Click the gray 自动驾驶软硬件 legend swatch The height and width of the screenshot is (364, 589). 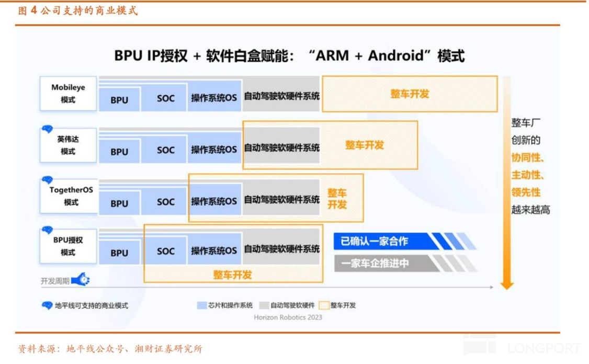(263, 305)
